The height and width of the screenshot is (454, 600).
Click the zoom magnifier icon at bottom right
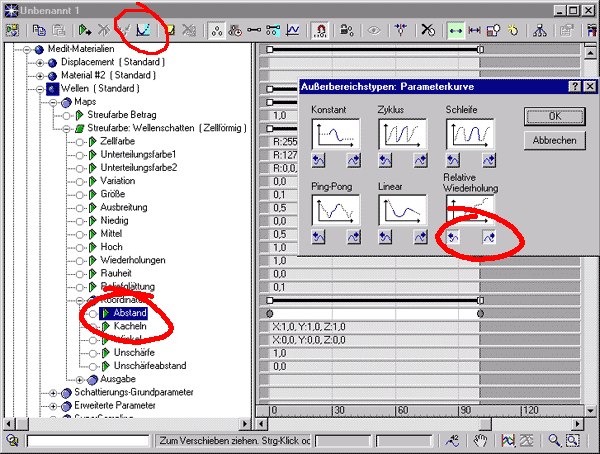553,440
